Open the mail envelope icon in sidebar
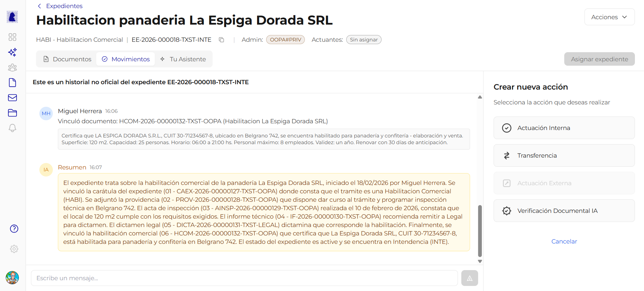 click(x=12, y=98)
